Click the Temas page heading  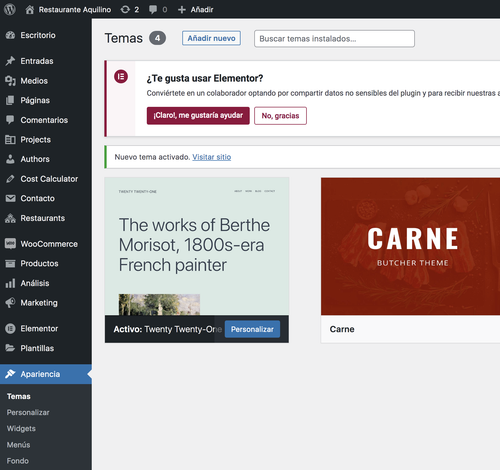pyautogui.click(x=124, y=38)
